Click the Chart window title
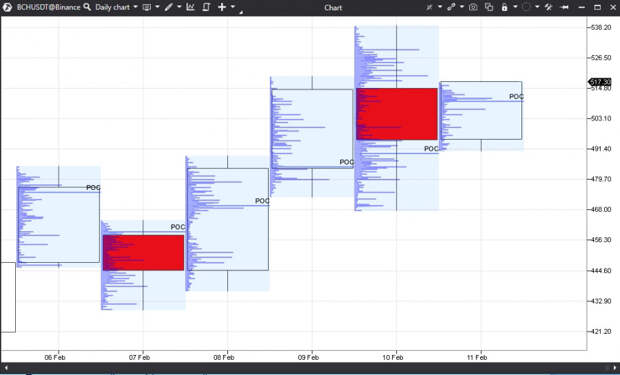 pos(333,8)
